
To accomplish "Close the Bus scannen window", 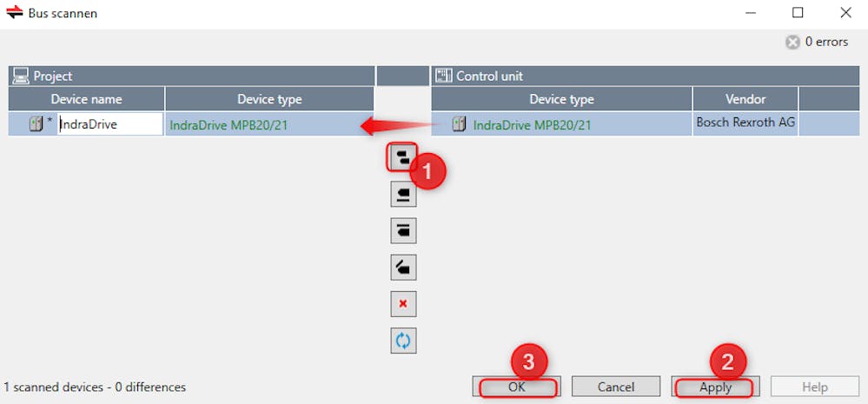I will 846,12.
